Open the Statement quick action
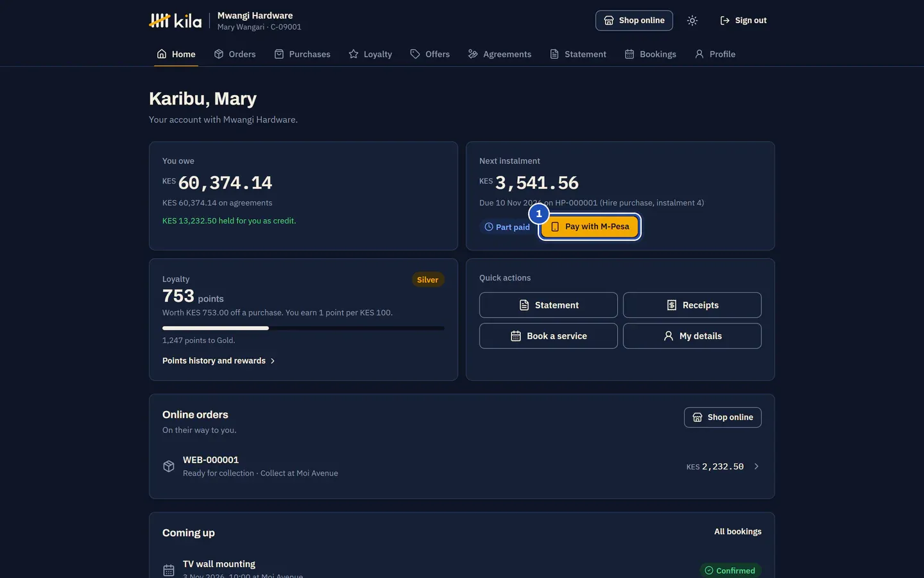This screenshot has width=924, height=578. [549, 305]
